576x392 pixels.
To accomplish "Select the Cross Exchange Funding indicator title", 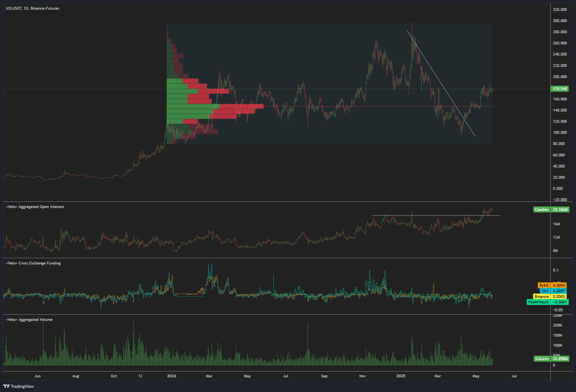I will coord(33,263).
